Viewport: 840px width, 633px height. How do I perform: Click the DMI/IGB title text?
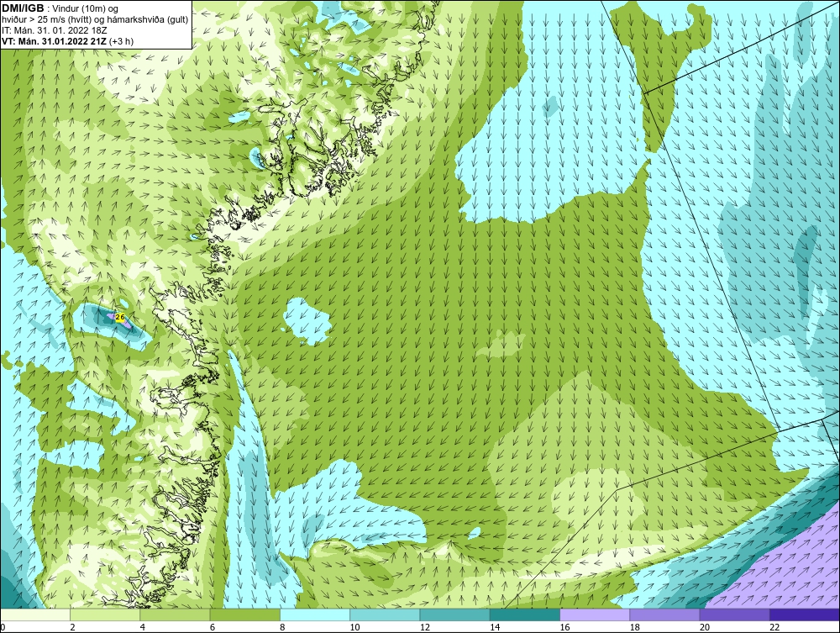click(x=23, y=8)
